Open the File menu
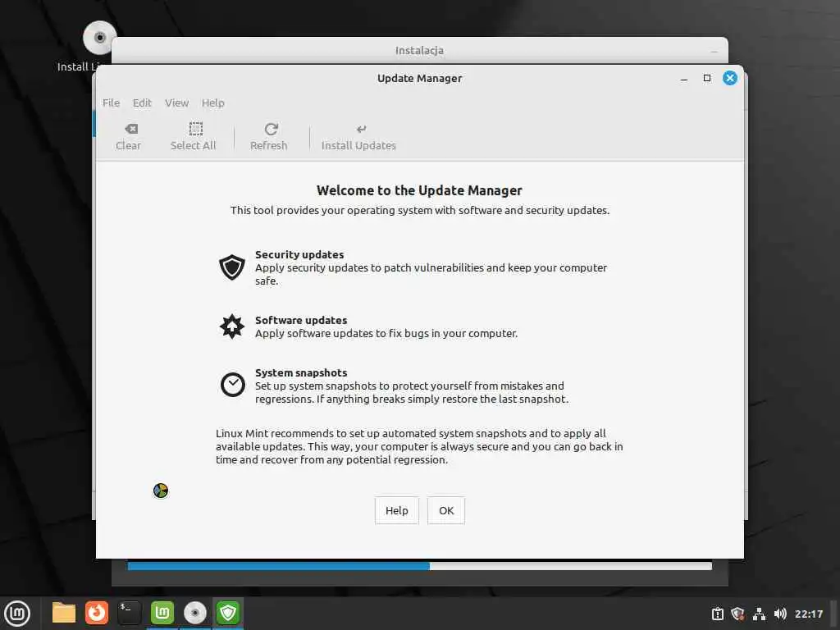The height and width of the screenshot is (630, 840). coord(111,103)
